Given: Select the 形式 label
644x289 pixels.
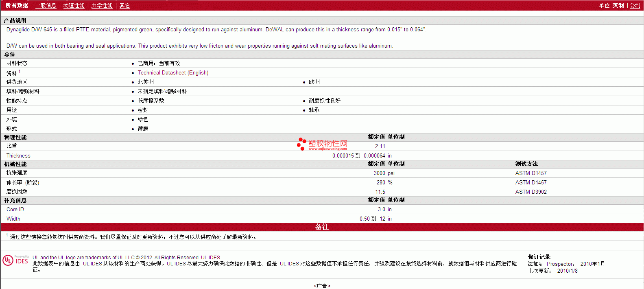Looking at the screenshot, I should pos(11,129).
